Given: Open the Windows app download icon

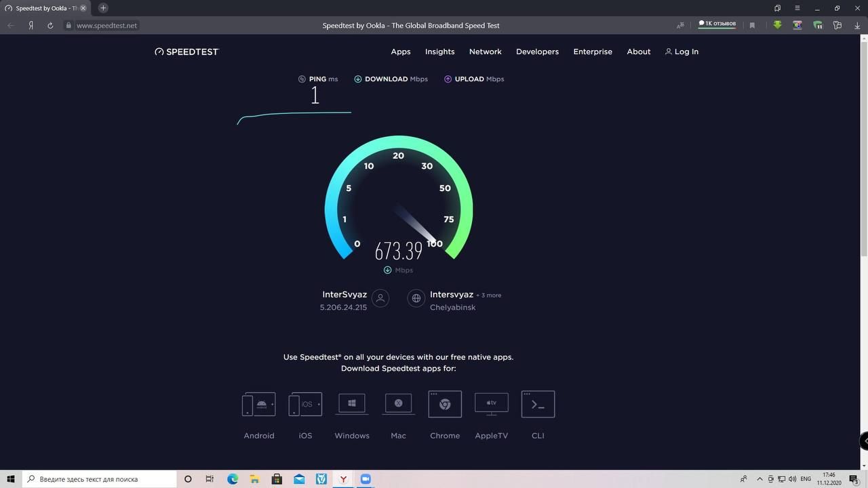Looking at the screenshot, I should point(352,404).
